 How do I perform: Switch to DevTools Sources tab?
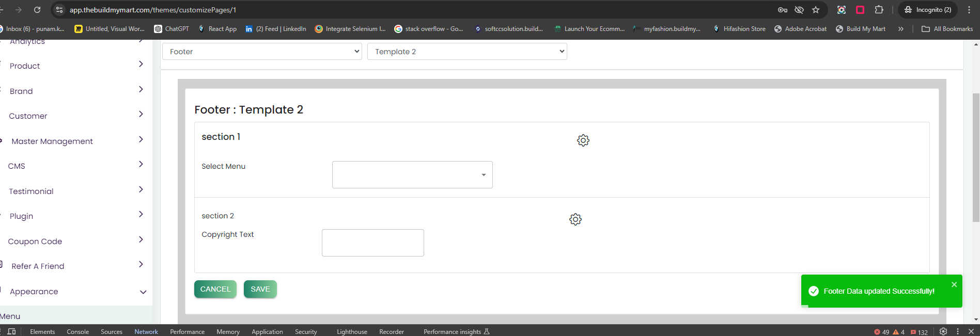[x=112, y=332]
